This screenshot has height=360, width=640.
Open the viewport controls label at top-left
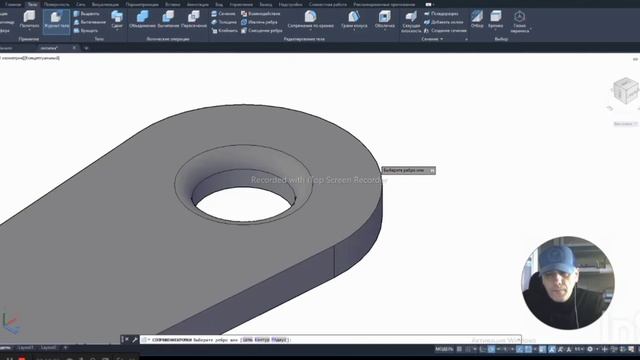[30, 58]
